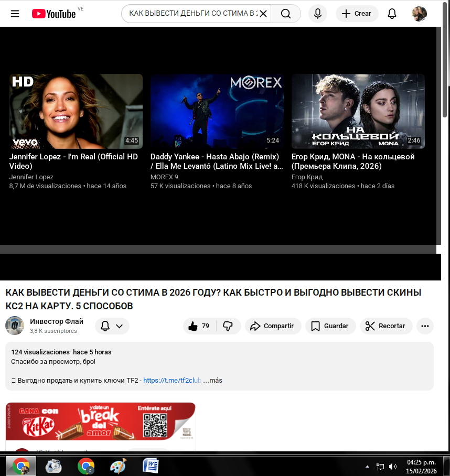Open the MOREX 9 channel name
This screenshot has width=450, height=476.
point(164,177)
